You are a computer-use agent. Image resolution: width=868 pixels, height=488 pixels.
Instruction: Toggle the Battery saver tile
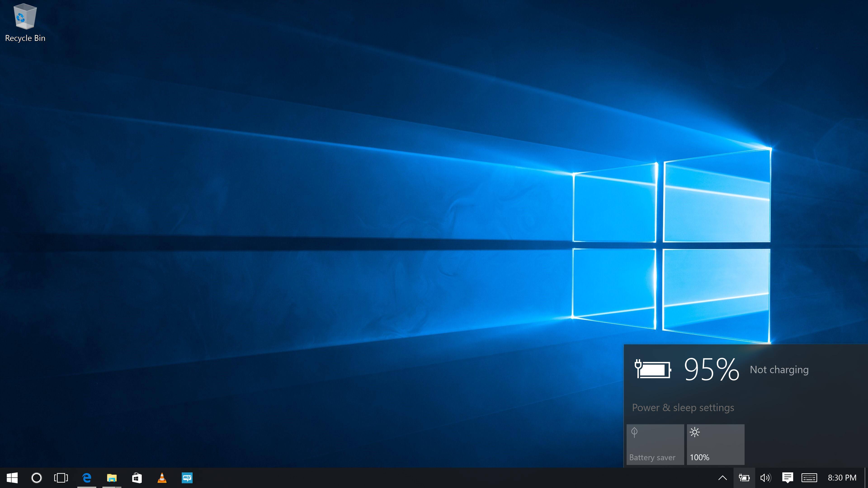[655, 445]
